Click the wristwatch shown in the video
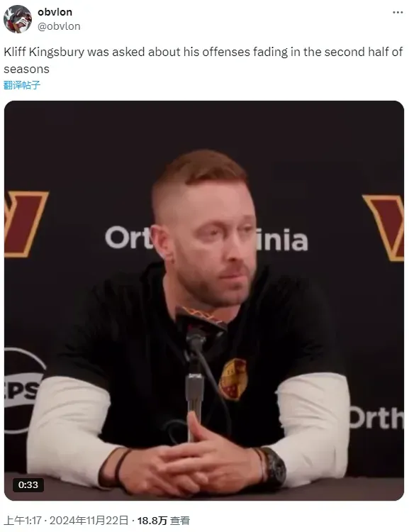409x532 pixels. click(x=275, y=468)
